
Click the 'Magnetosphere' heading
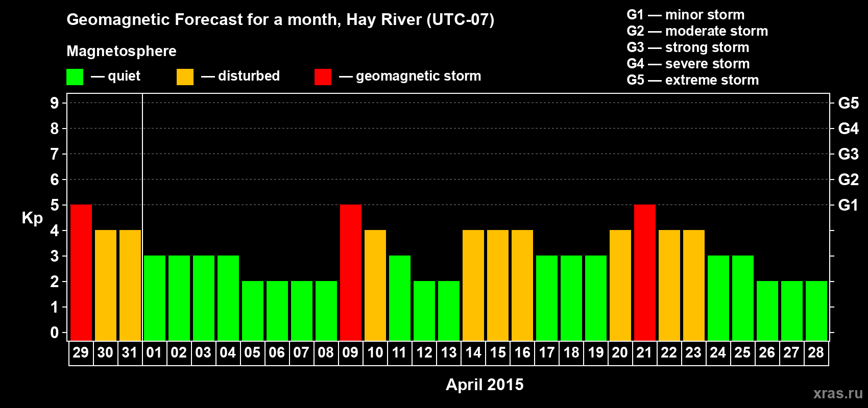click(x=122, y=52)
